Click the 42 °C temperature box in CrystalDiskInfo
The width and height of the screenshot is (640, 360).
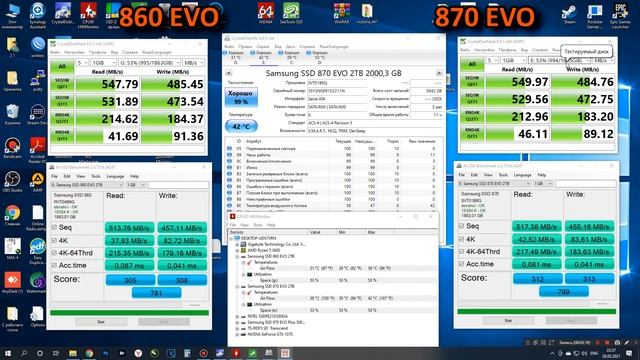tap(241, 127)
